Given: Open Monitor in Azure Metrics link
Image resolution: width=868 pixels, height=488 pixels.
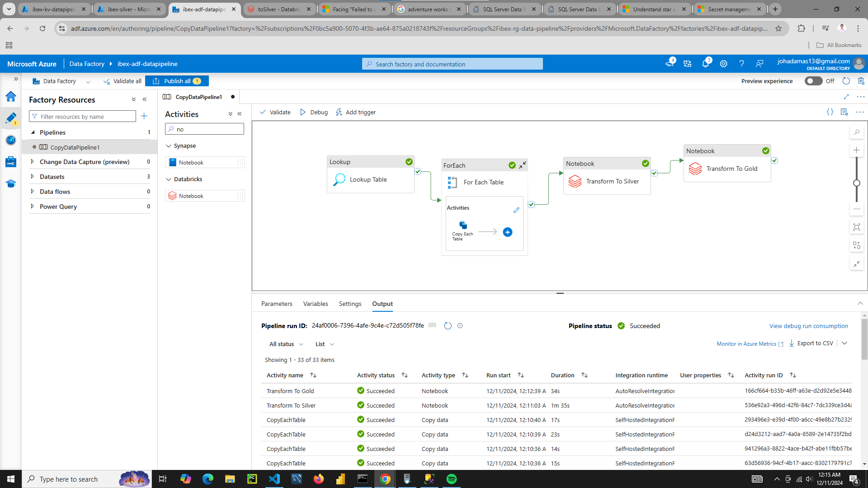Looking at the screenshot, I should coord(750,344).
